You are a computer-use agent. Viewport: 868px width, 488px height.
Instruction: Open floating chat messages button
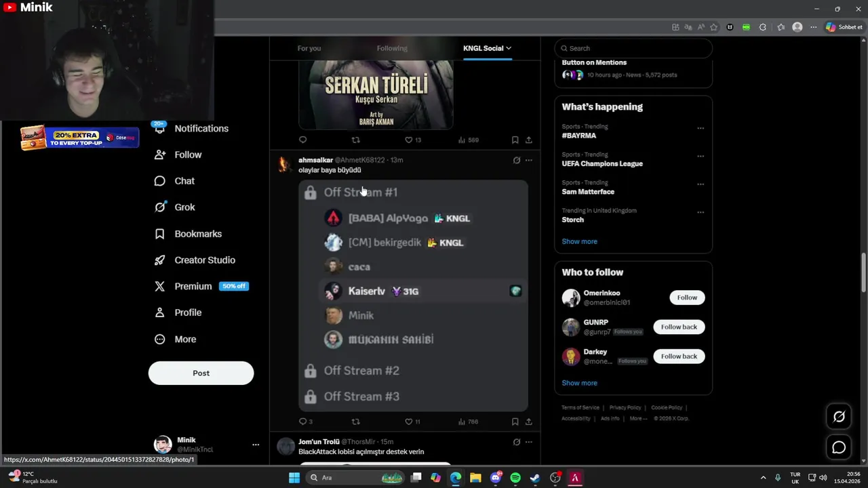point(839,447)
